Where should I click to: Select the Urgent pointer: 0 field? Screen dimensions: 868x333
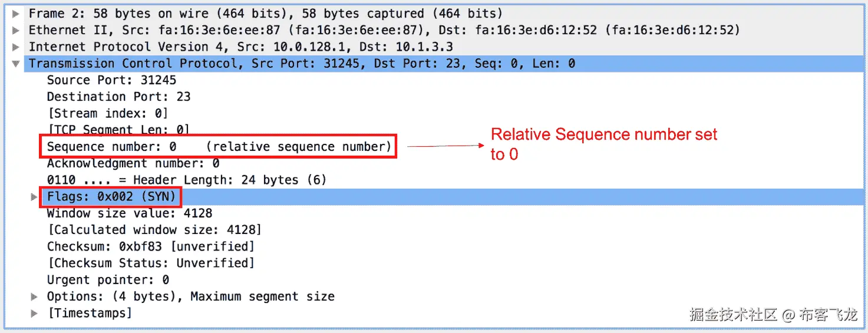108,280
